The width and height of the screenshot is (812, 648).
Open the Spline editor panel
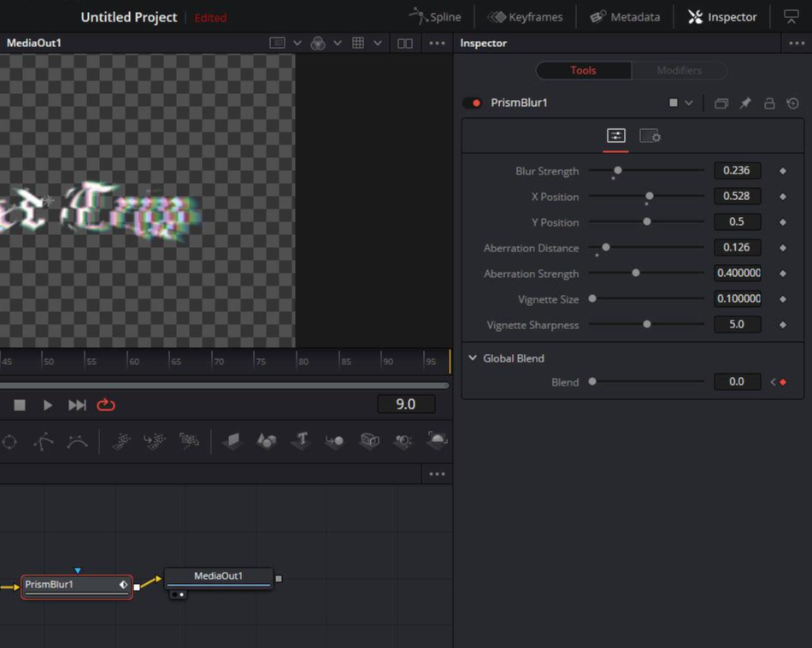pos(434,17)
